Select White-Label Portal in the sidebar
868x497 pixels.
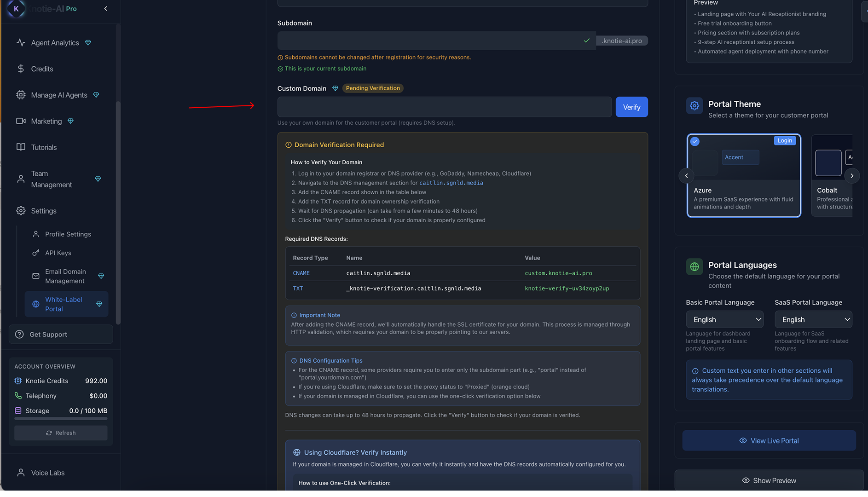click(x=67, y=305)
